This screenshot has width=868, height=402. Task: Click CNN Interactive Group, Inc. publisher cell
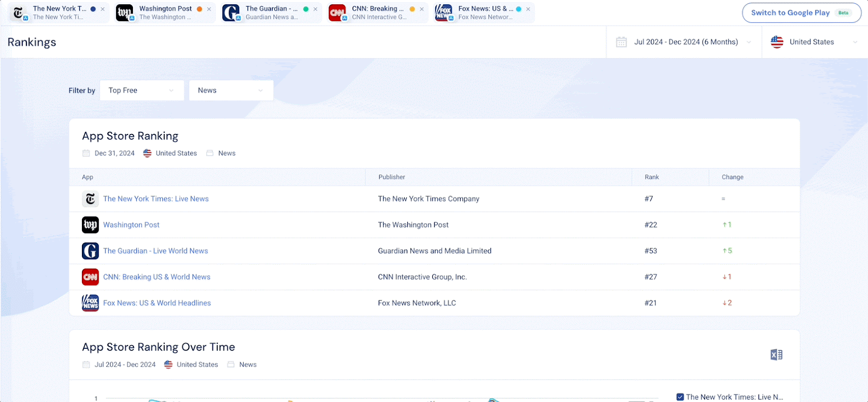pos(423,277)
